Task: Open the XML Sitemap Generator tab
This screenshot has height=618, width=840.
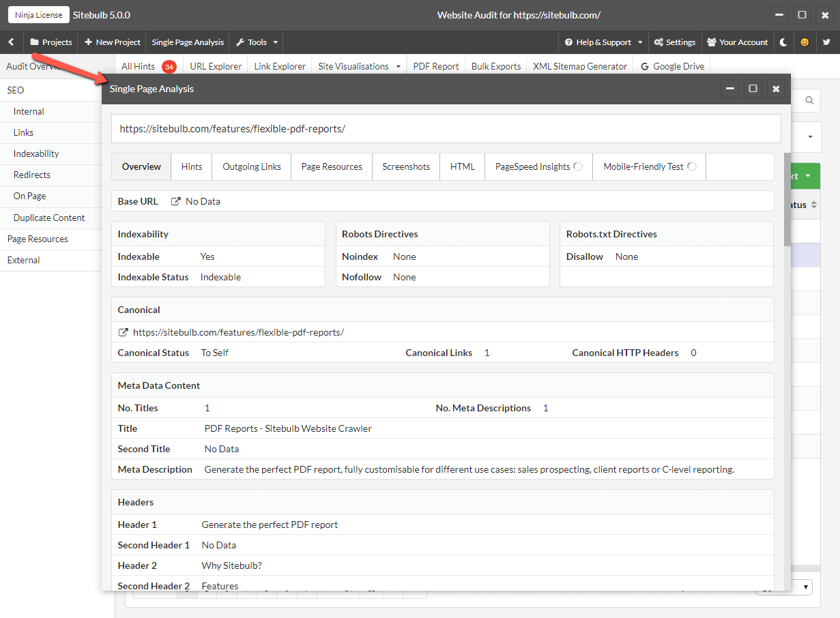Action: point(580,66)
